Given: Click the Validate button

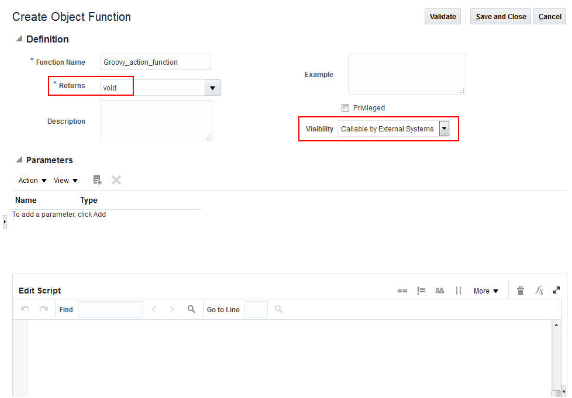Looking at the screenshot, I should (x=442, y=16).
